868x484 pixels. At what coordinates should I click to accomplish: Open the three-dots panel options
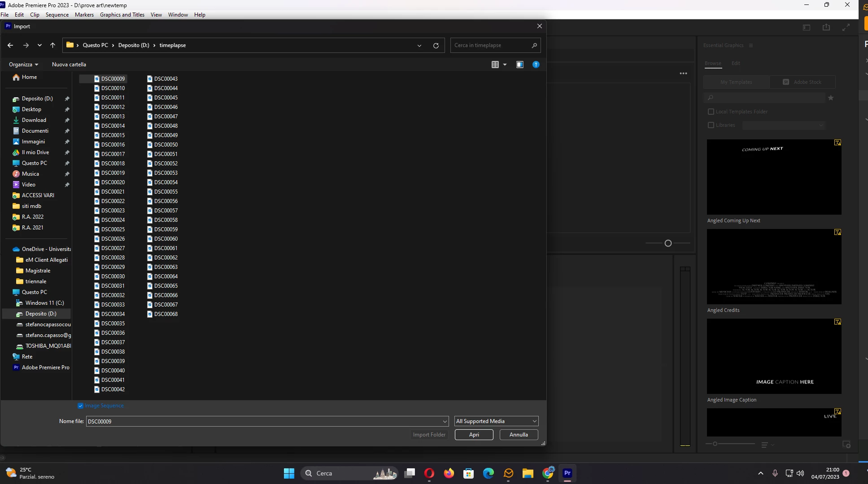tap(683, 73)
